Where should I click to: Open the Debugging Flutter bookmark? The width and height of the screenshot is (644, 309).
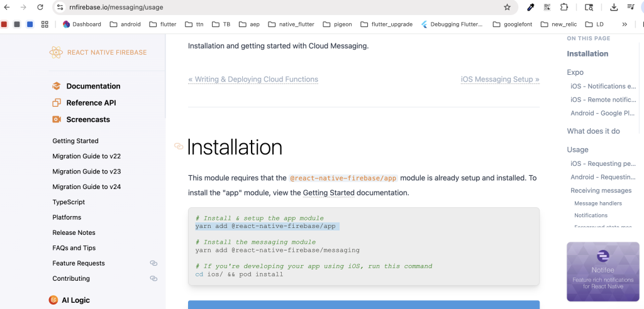point(452,24)
